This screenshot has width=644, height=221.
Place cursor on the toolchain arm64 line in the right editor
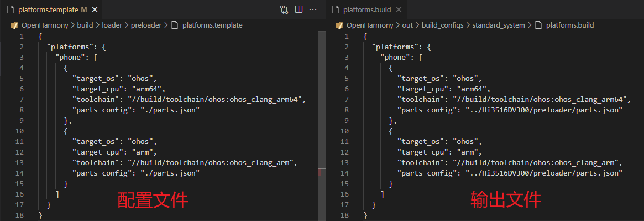coord(514,99)
